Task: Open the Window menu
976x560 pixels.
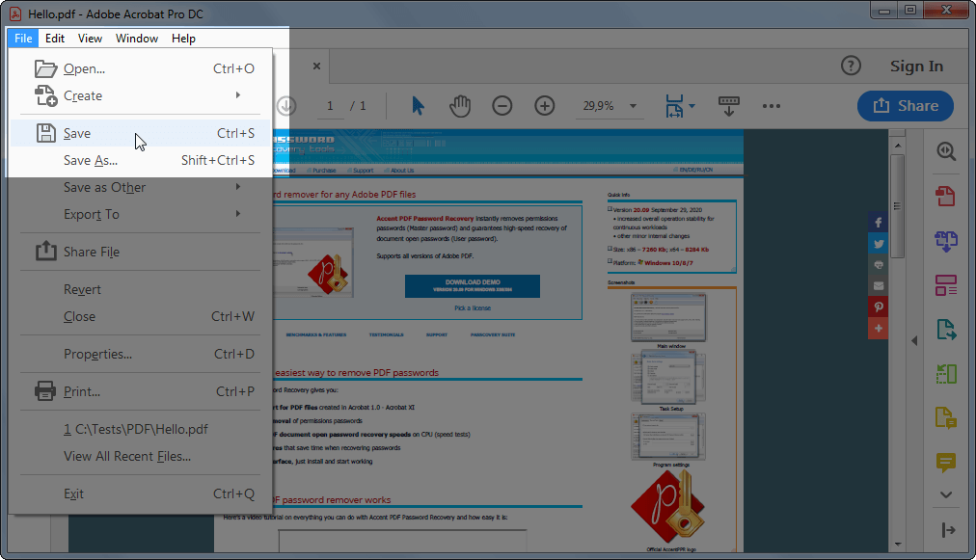Action: point(137,38)
